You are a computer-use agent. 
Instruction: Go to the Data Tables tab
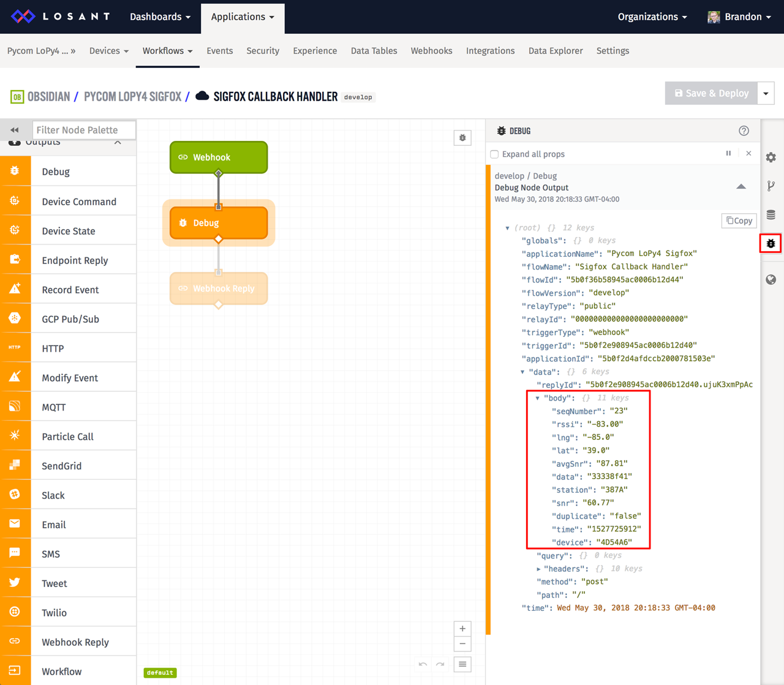coord(374,51)
